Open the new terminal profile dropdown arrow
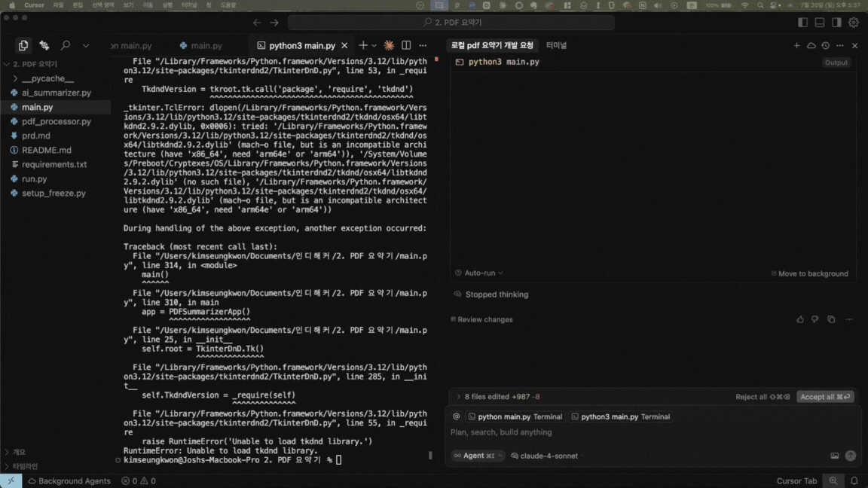This screenshot has height=488, width=868. tap(374, 45)
